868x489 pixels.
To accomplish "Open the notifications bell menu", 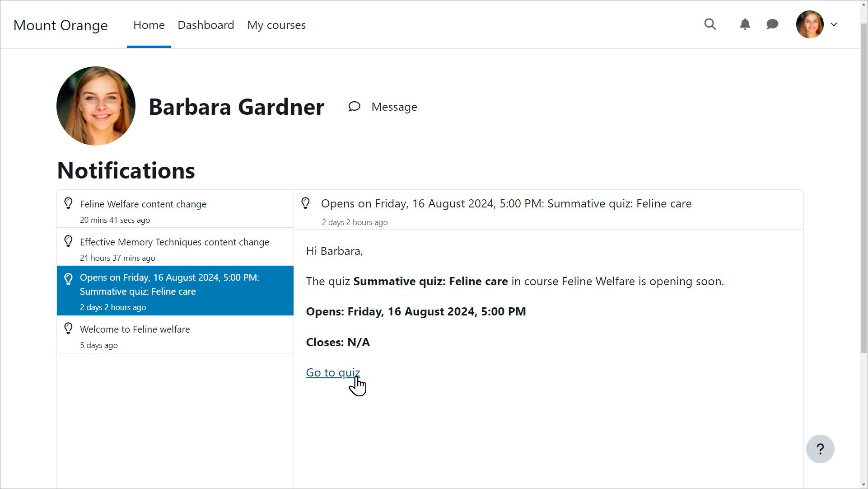I will [745, 24].
